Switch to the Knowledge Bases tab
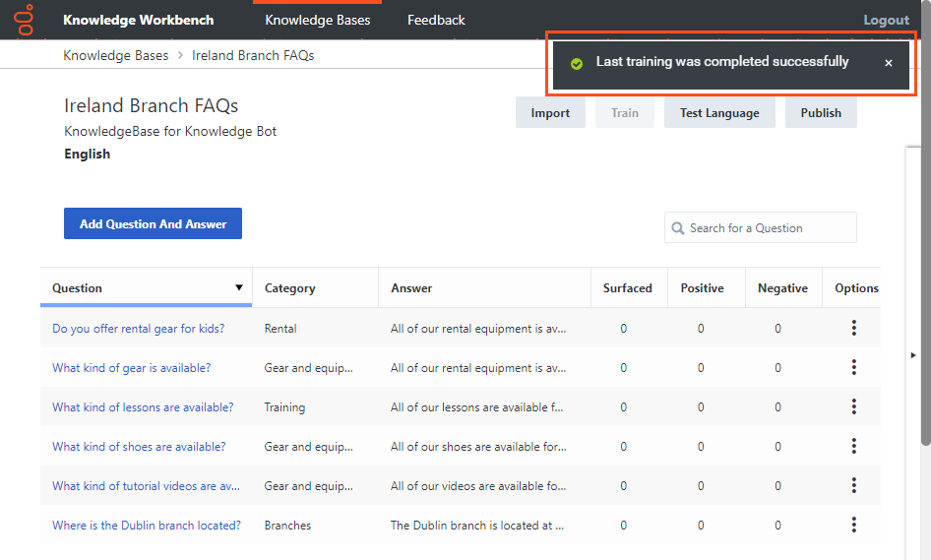The height and width of the screenshot is (560, 931). click(317, 21)
